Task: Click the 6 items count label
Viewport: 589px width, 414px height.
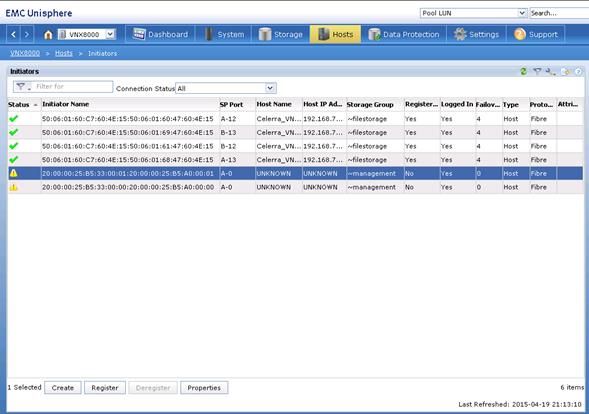Action: [572, 387]
